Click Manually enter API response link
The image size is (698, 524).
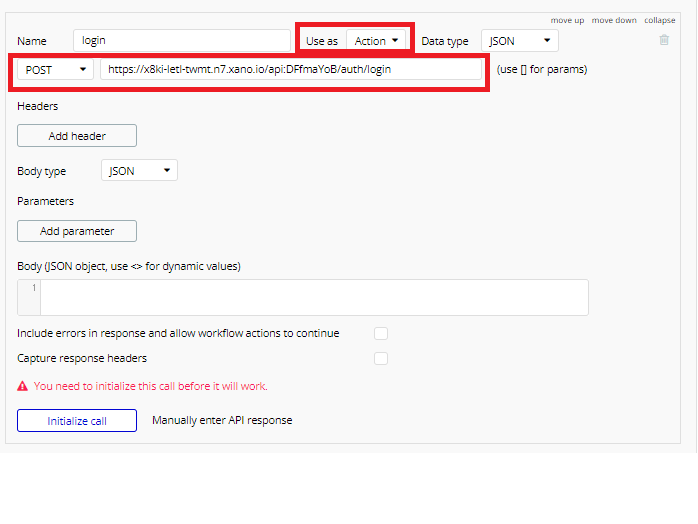pos(222,420)
